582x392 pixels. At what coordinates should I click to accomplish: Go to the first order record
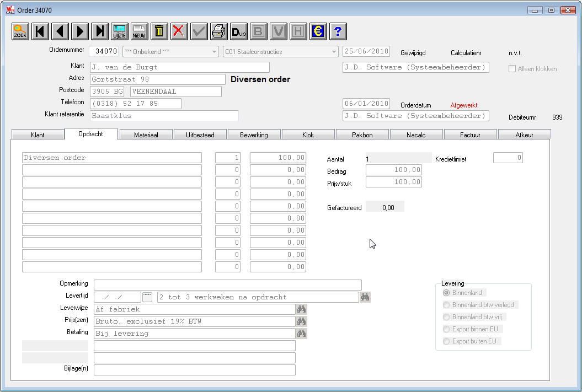[40, 31]
